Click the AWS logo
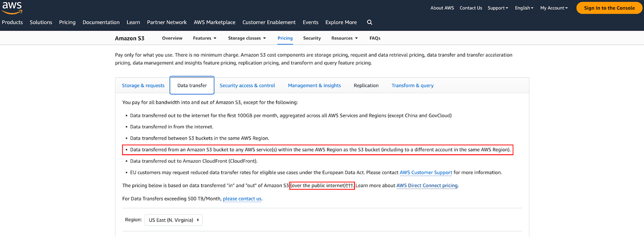Viewport: 644px width, 237px height. click(x=12, y=8)
